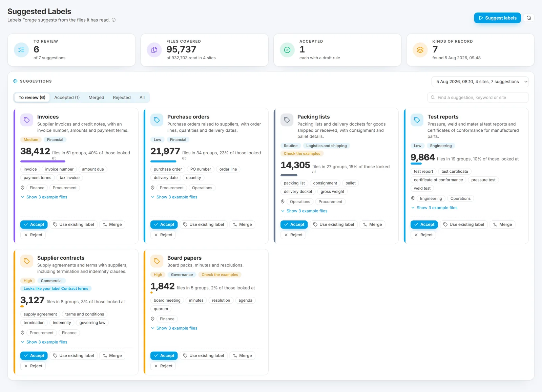The height and width of the screenshot is (392, 542).
Task: Click the location pin in Invoices card
Action: coord(23,188)
